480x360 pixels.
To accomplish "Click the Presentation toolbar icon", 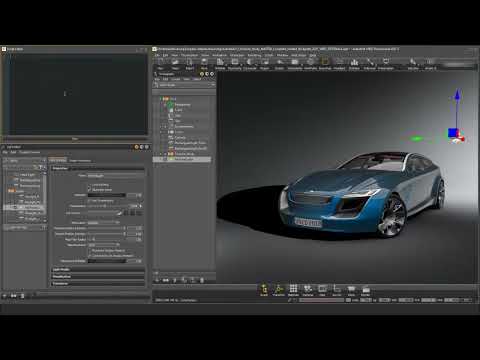I will pos(385,63).
